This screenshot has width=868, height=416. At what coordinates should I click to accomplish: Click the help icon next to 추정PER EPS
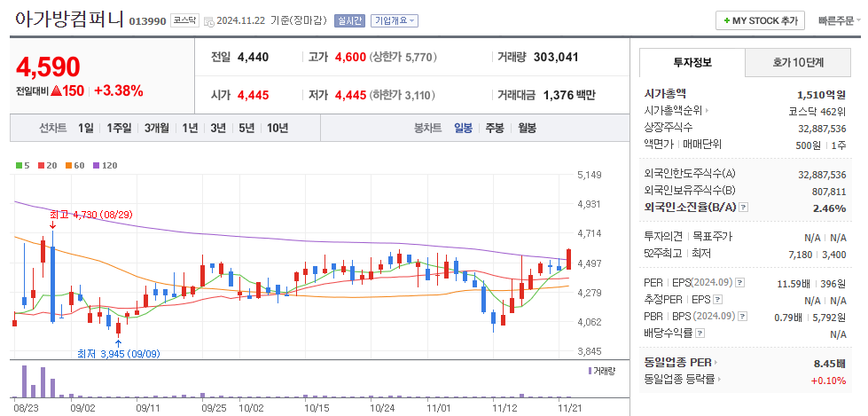(717, 300)
